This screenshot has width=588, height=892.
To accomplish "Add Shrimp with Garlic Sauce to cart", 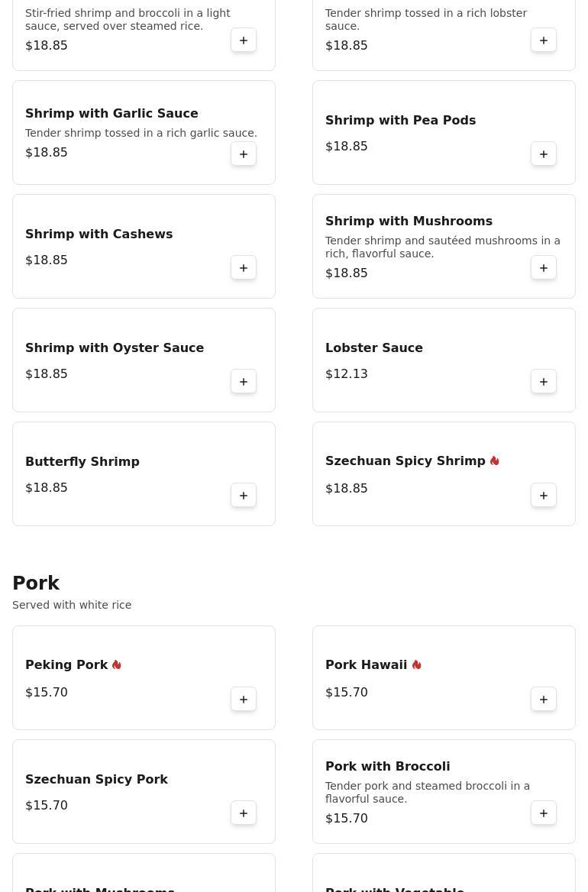I will click(x=244, y=154).
